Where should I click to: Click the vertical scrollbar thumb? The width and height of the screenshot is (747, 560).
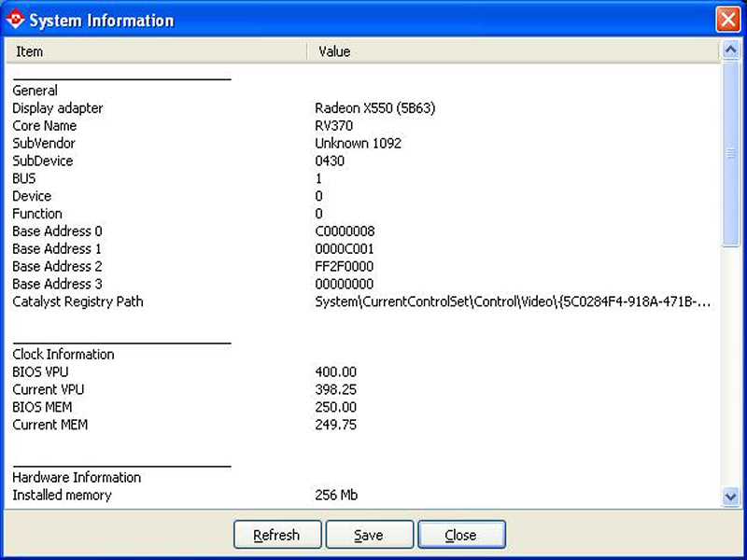[x=731, y=153]
